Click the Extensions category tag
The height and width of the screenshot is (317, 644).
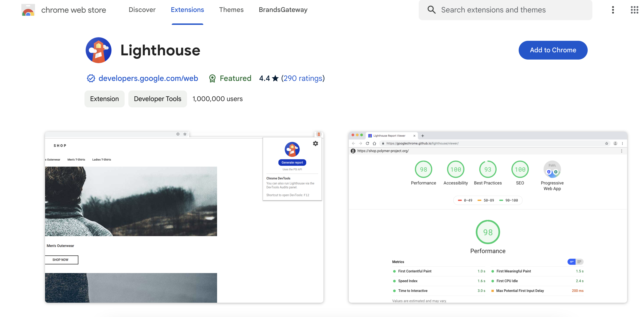(x=104, y=98)
